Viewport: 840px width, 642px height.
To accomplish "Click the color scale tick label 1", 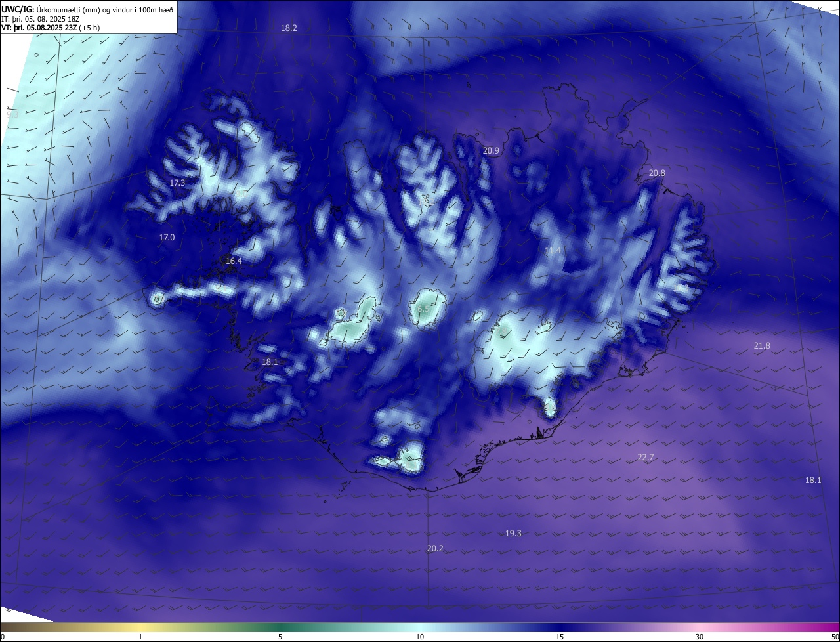I will [140, 637].
